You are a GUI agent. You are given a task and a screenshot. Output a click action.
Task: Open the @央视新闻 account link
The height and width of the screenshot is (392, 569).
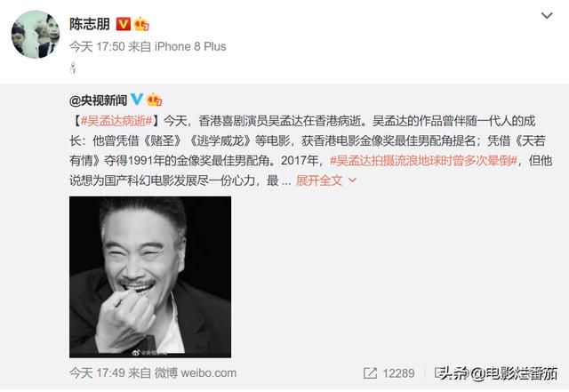point(98,100)
